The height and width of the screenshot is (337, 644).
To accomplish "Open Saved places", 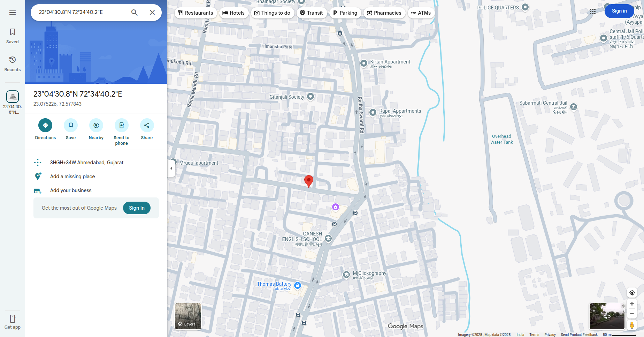I will click(x=13, y=36).
